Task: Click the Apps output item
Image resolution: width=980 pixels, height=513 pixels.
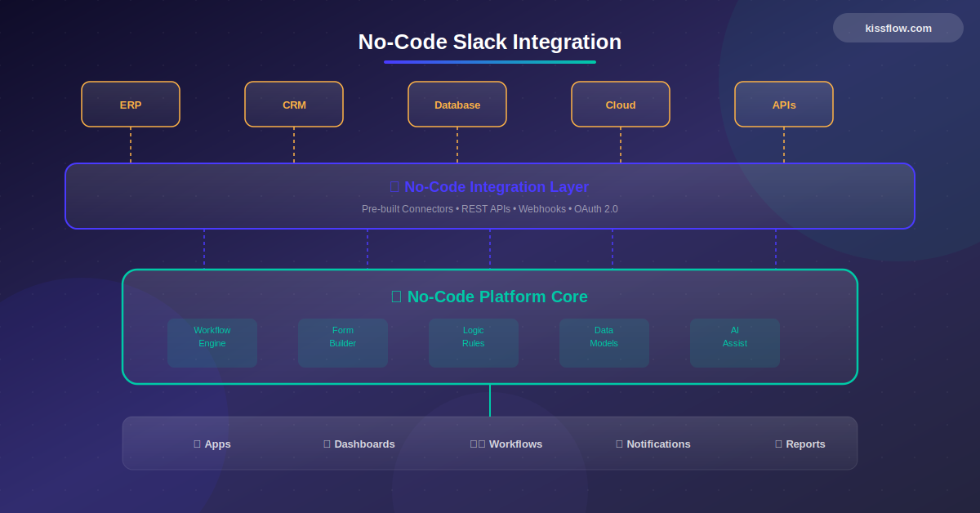Action: 212,444
